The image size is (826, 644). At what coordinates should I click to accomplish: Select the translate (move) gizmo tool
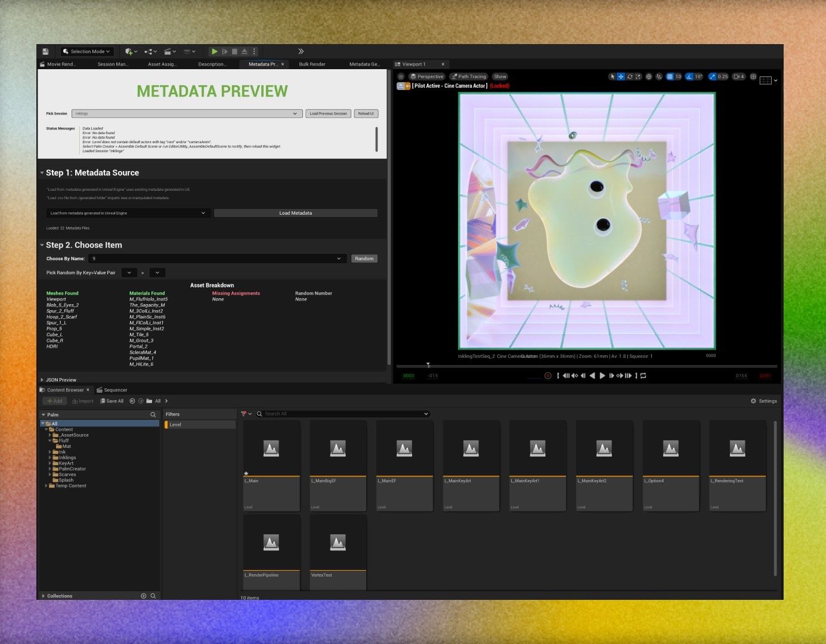(621, 77)
